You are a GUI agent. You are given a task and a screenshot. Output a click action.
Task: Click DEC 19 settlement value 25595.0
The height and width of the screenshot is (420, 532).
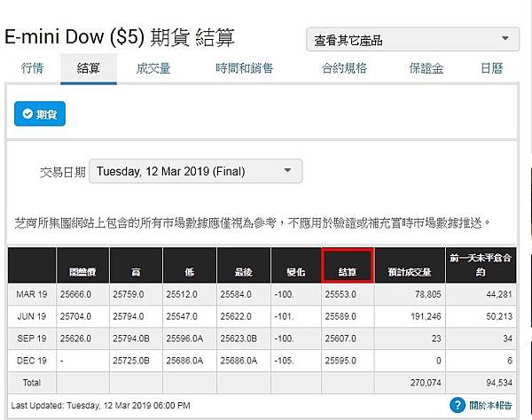pyautogui.click(x=340, y=361)
